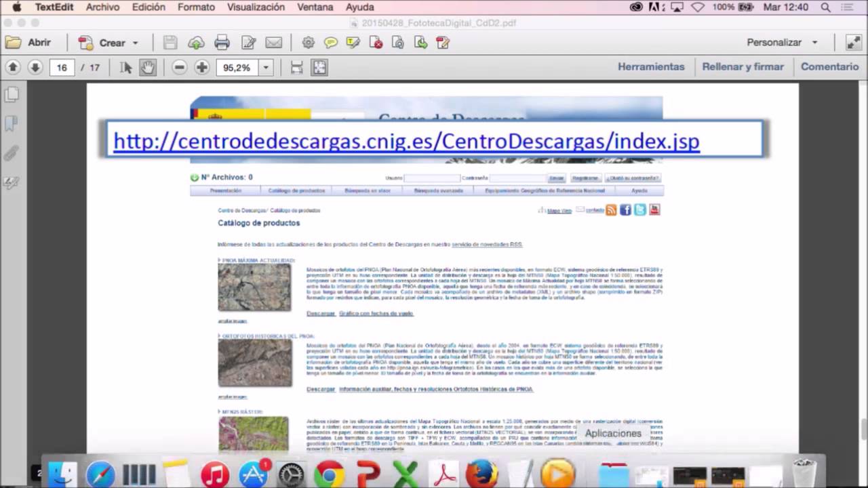868x488 pixels.
Task: Open the Comentario panel
Action: tap(830, 66)
